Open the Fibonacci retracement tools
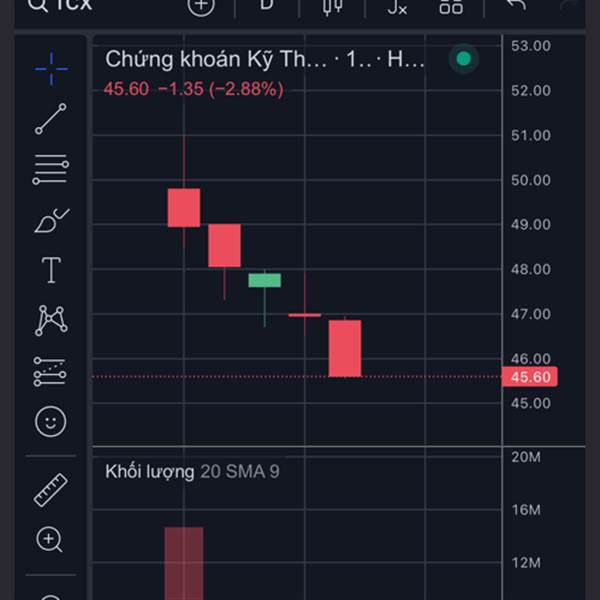The image size is (600, 600). pos(50,169)
